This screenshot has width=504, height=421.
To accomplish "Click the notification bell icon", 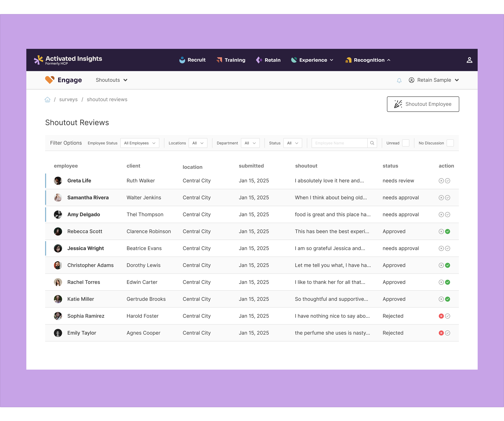I will pyautogui.click(x=399, y=80).
